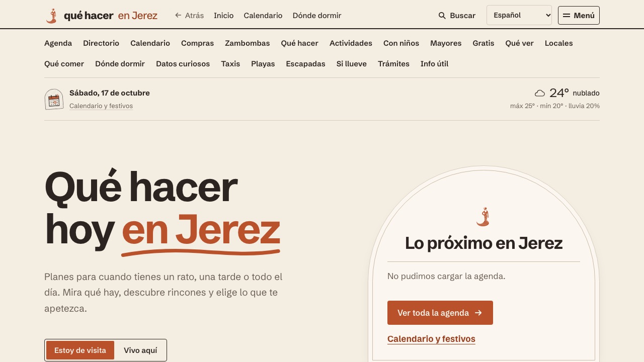The image size is (644, 362).
Task: Click Calendario y festivos under the date
Action: 101,106
